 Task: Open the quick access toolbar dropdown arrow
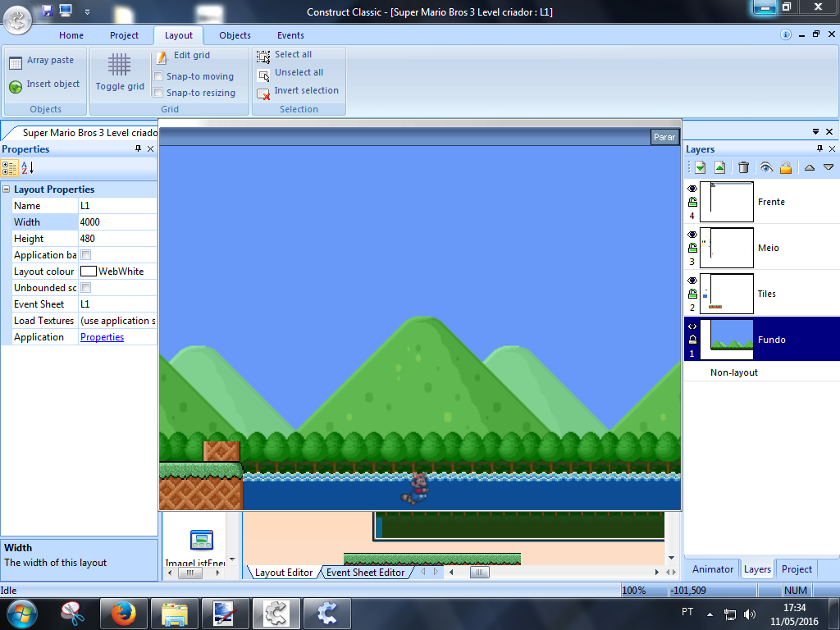[x=87, y=11]
